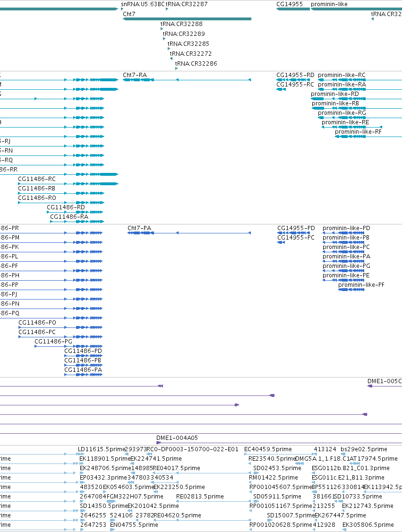Select the prominin-like-RD transcript

(356, 99)
